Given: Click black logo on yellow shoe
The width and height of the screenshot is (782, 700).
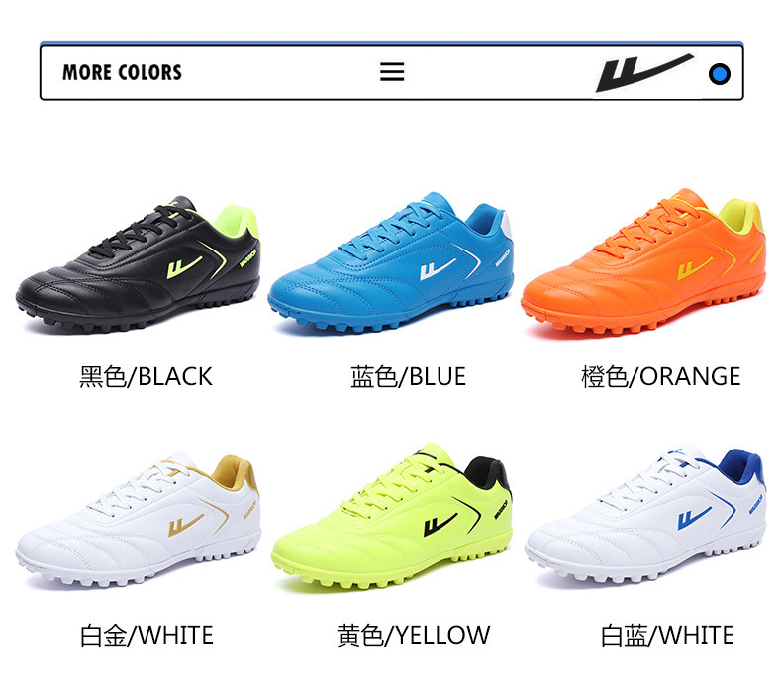Looking at the screenshot, I should (440, 525).
